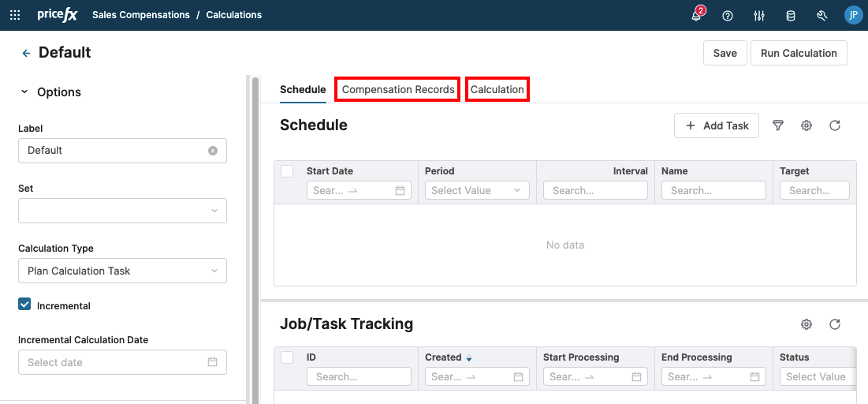Click the Add Task button
The image size is (868, 404).
tap(717, 125)
